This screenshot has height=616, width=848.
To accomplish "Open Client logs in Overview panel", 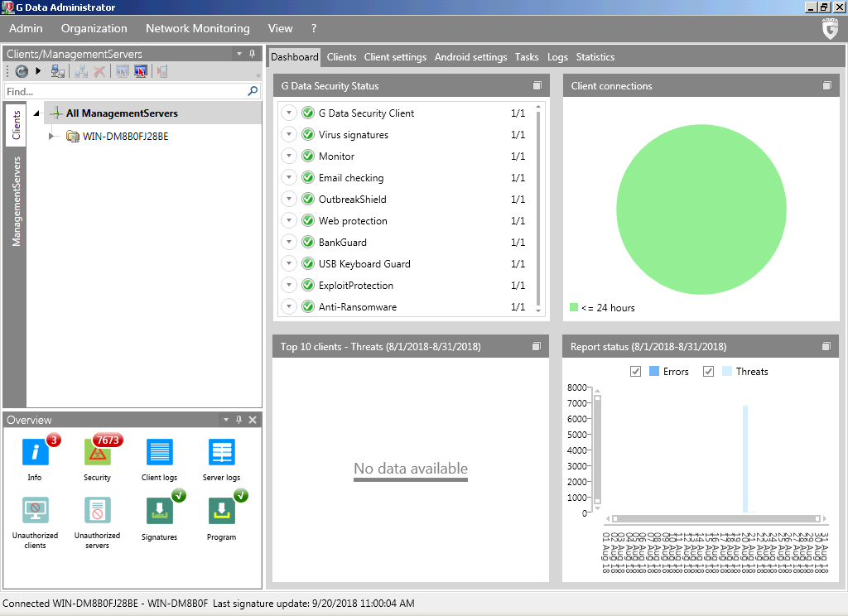I will pos(159,453).
